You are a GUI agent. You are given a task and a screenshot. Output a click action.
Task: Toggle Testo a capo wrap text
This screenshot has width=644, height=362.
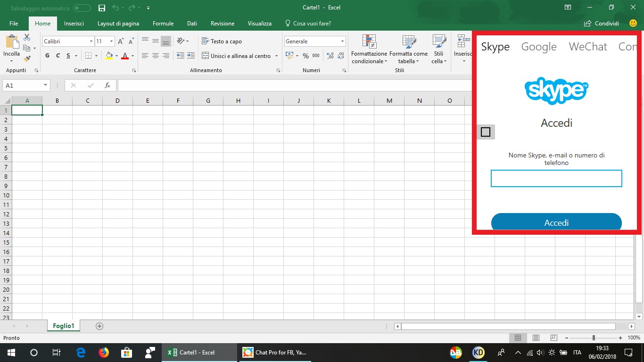pos(222,41)
